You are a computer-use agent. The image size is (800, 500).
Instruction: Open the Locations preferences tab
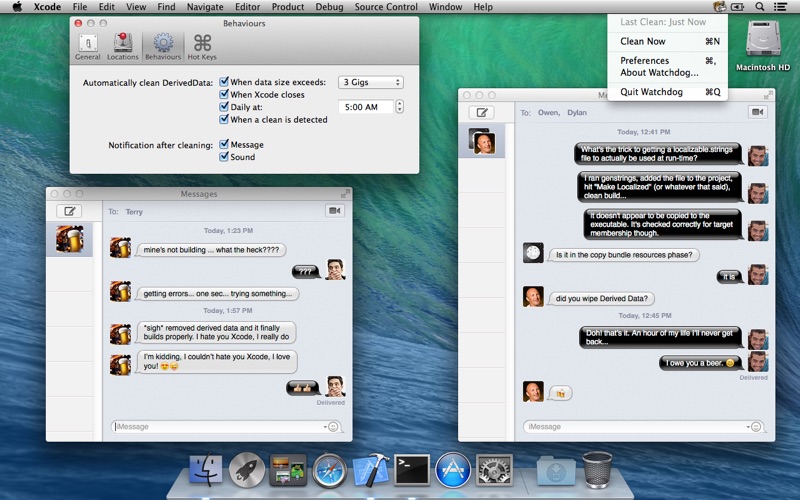tap(122, 47)
